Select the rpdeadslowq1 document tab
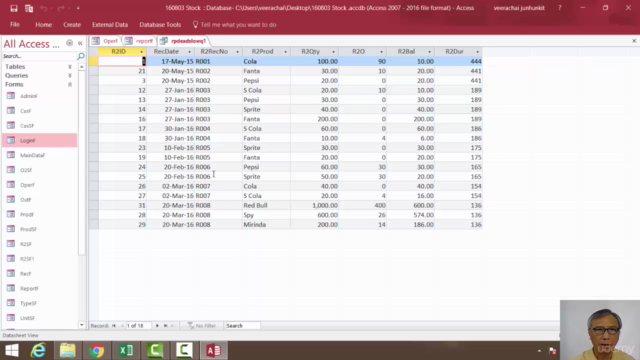 [x=184, y=41]
